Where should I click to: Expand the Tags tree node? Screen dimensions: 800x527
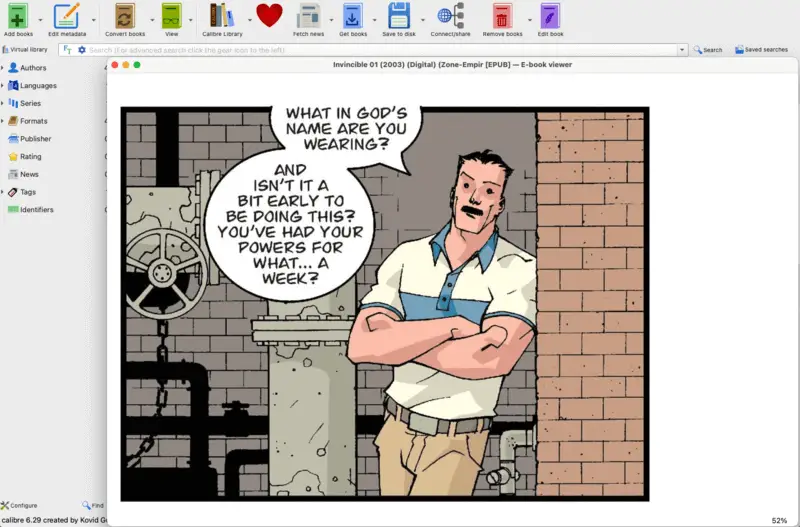(3, 192)
